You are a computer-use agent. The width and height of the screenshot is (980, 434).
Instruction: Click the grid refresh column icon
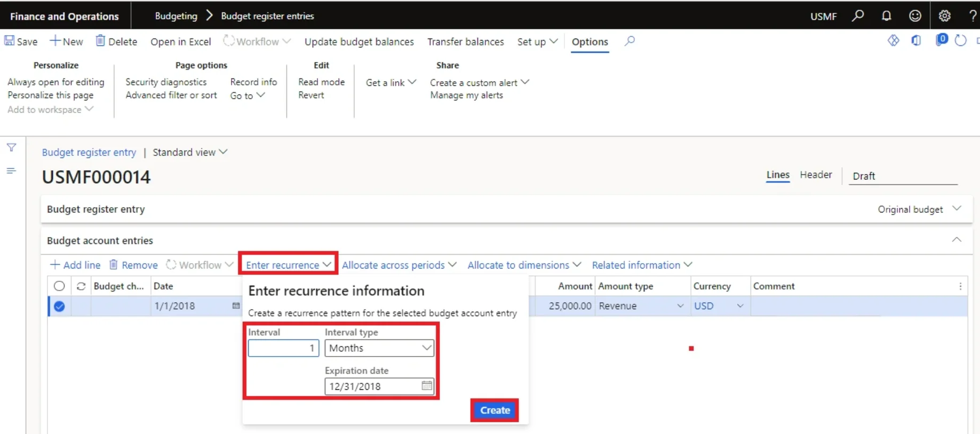coord(81,286)
